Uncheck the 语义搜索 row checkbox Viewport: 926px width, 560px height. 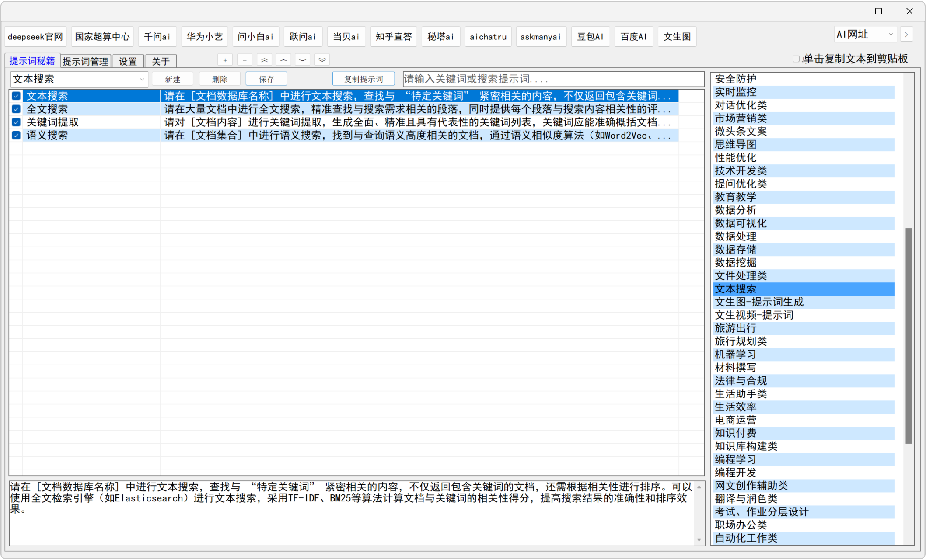(16, 135)
